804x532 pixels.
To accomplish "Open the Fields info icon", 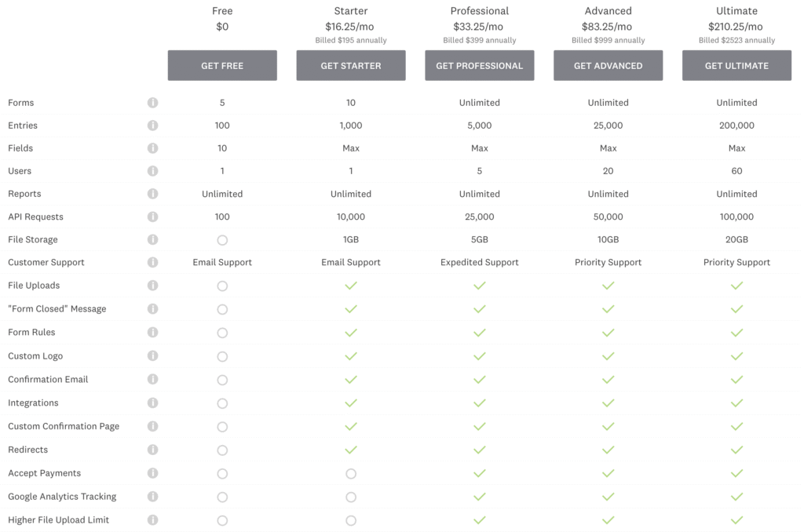I will [x=153, y=148].
